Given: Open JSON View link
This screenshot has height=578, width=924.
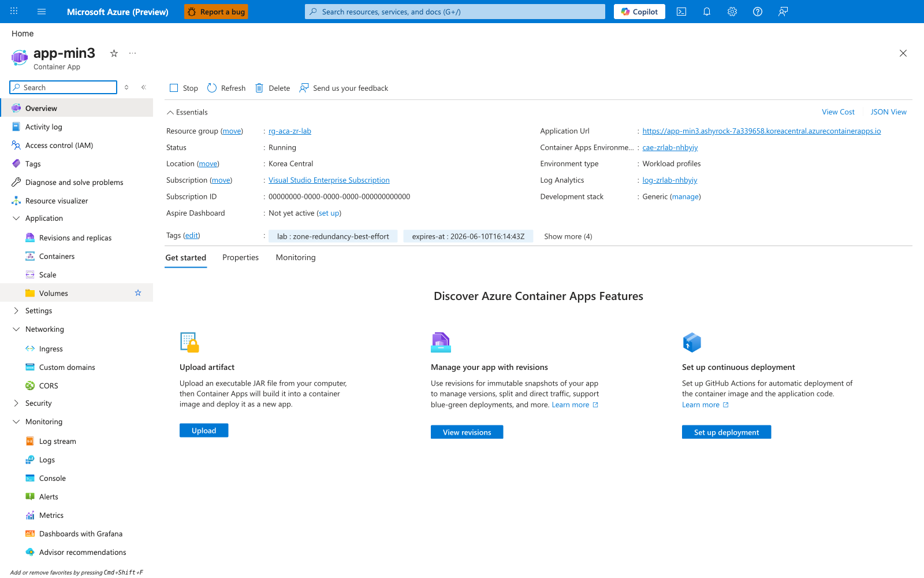Looking at the screenshot, I should (x=888, y=112).
